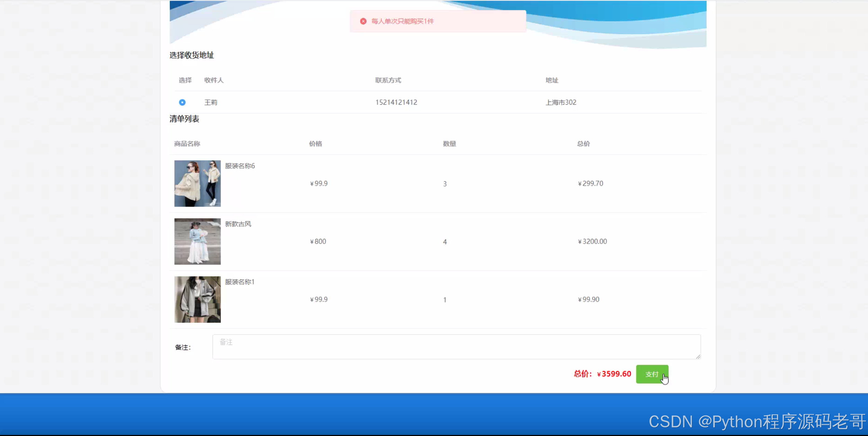868x436 pixels.
Task: Click the red error icon in alert
Action: pyautogui.click(x=363, y=21)
